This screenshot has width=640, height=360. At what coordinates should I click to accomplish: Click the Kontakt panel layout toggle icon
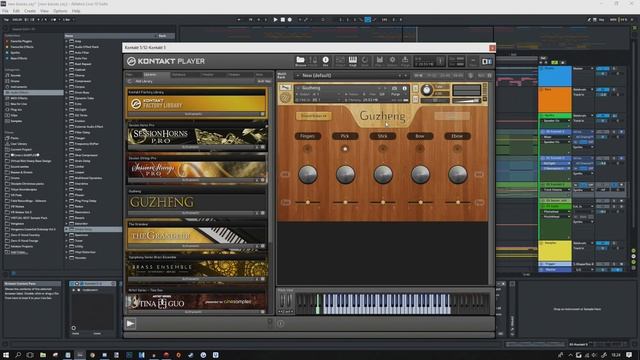point(487,61)
